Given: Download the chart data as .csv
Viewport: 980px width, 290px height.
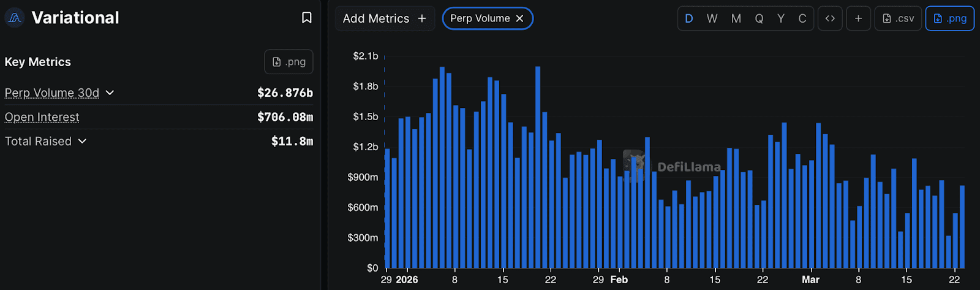Looking at the screenshot, I should [898, 18].
